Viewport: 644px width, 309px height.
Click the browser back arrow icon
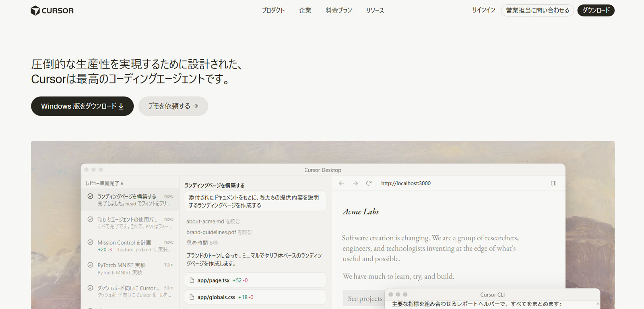pyautogui.click(x=342, y=183)
